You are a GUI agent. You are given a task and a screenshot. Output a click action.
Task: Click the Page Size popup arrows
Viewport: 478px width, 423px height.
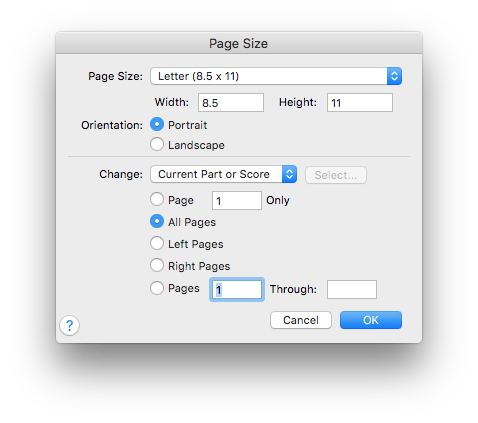click(x=394, y=76)
